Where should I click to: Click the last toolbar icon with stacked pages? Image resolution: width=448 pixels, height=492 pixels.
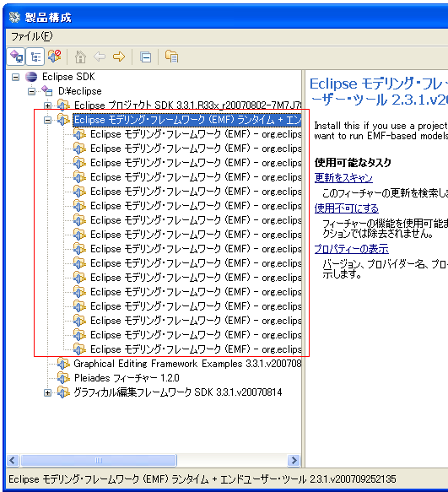tap(171, 57)
